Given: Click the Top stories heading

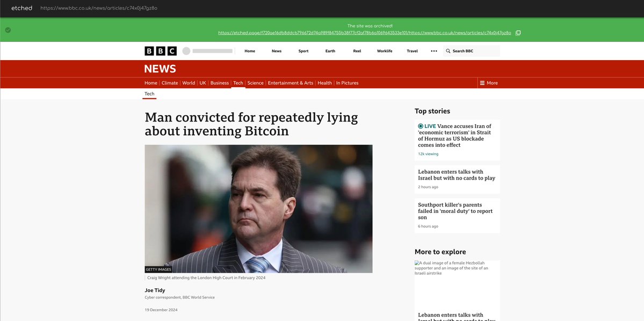Looking at the screenshot, I should click(x=432, y=111).
